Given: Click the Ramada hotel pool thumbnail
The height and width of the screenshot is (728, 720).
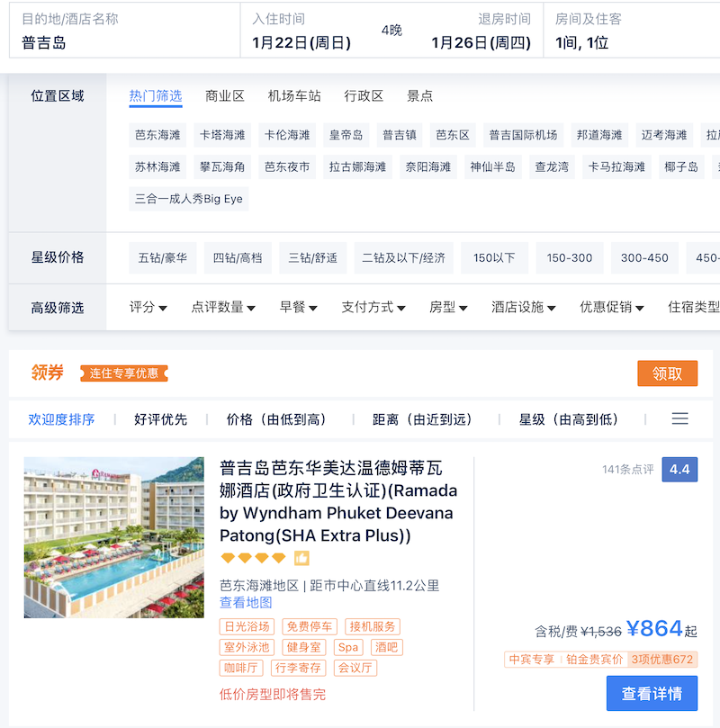Looking at the screenshot, I should tap(114, 537).
